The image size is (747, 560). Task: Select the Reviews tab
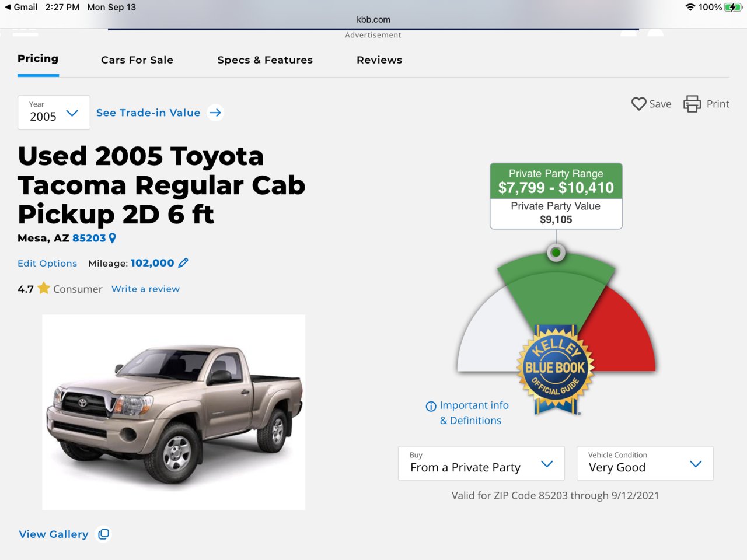tap(379, 60)
